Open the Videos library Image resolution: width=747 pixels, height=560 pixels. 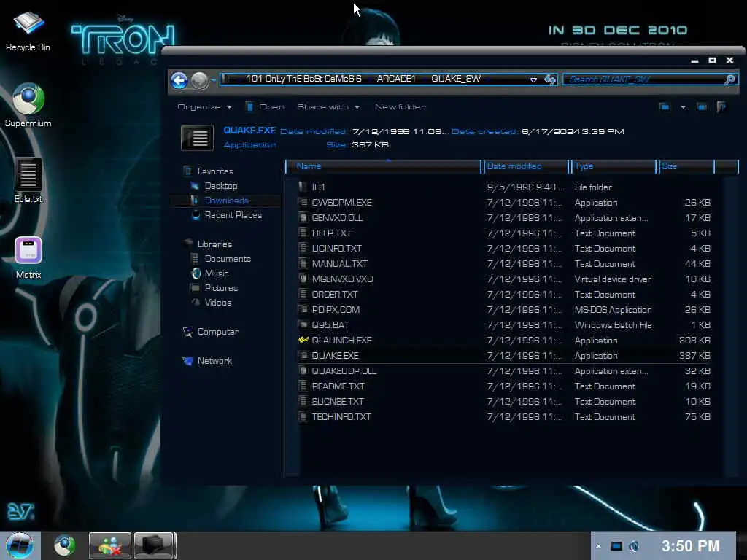[217, 303]
